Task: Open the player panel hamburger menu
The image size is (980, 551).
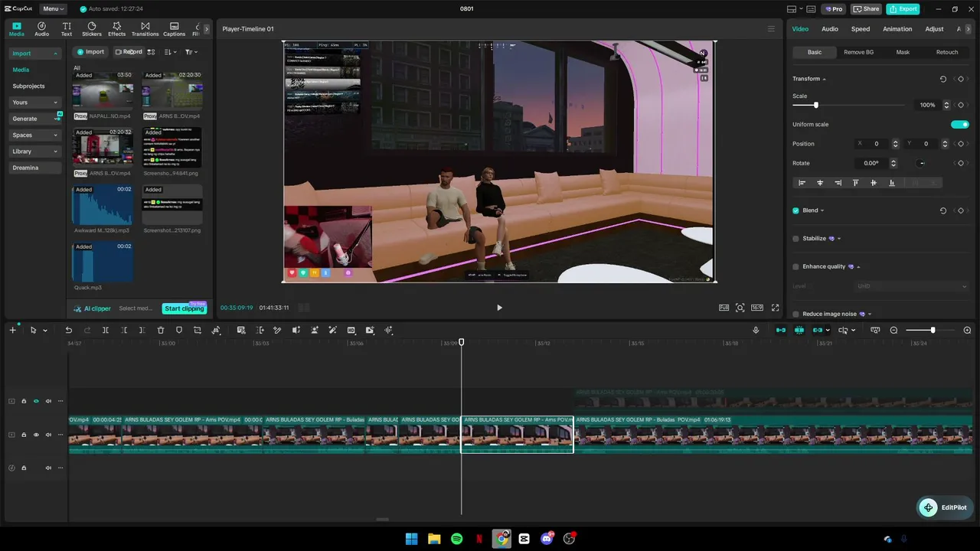Action: pyautogui.click(x=771, y=29)
